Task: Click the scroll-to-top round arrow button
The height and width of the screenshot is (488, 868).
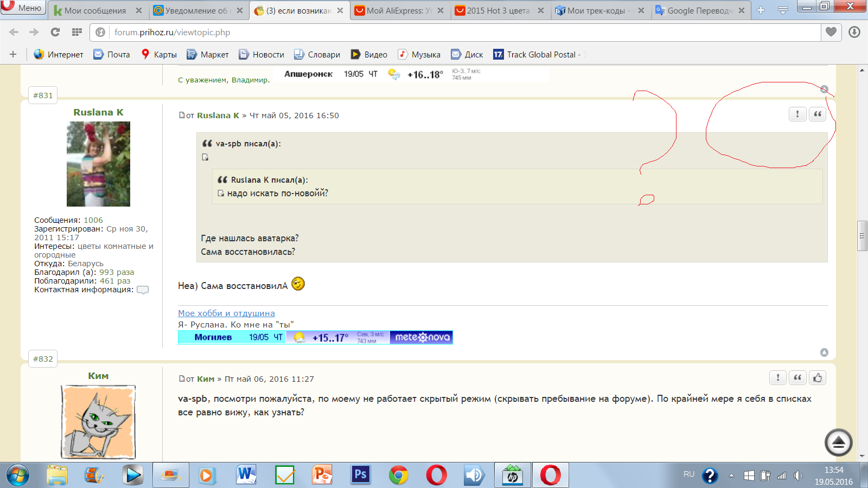Action: click(x=838, y=443)
